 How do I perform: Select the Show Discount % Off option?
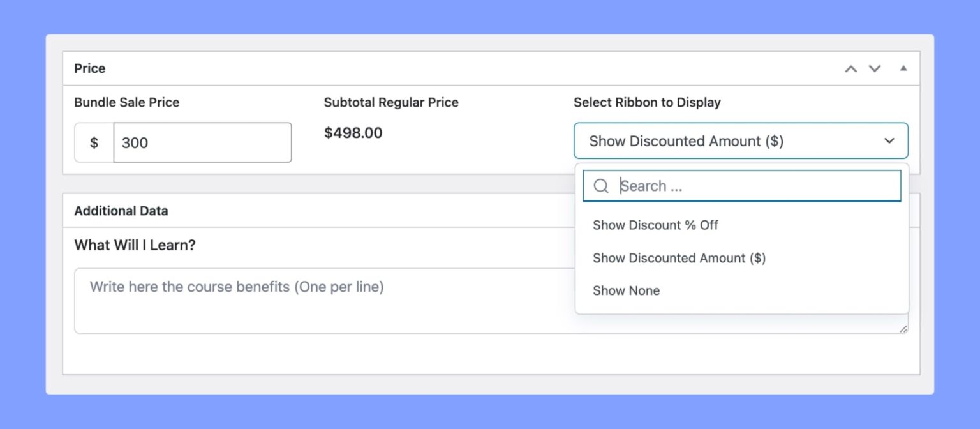pos(655,225)
